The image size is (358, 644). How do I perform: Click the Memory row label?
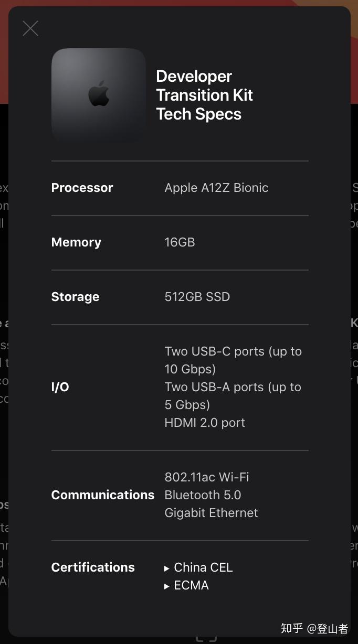tap(76, 242)
